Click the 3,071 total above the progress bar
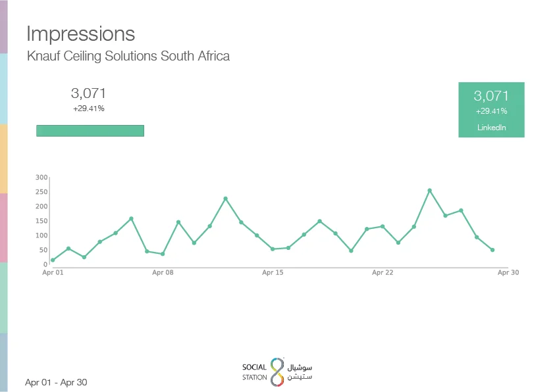 (88, 93)
